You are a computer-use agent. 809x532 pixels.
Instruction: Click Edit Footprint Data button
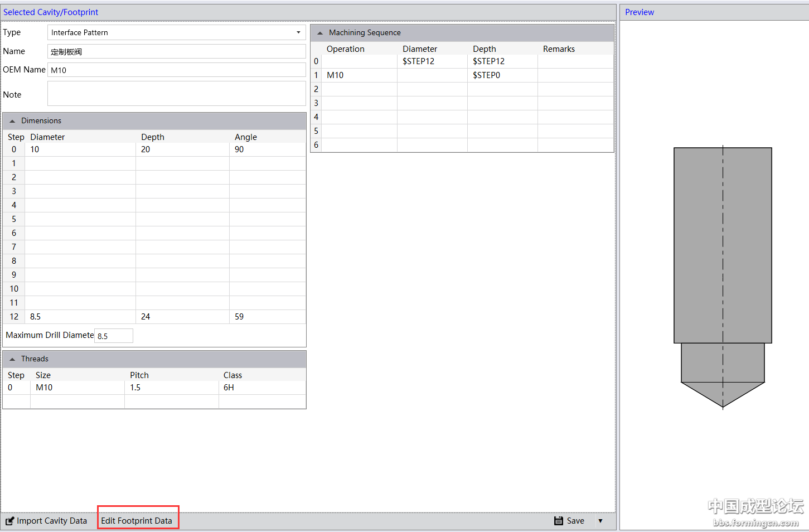coord(137,521)
